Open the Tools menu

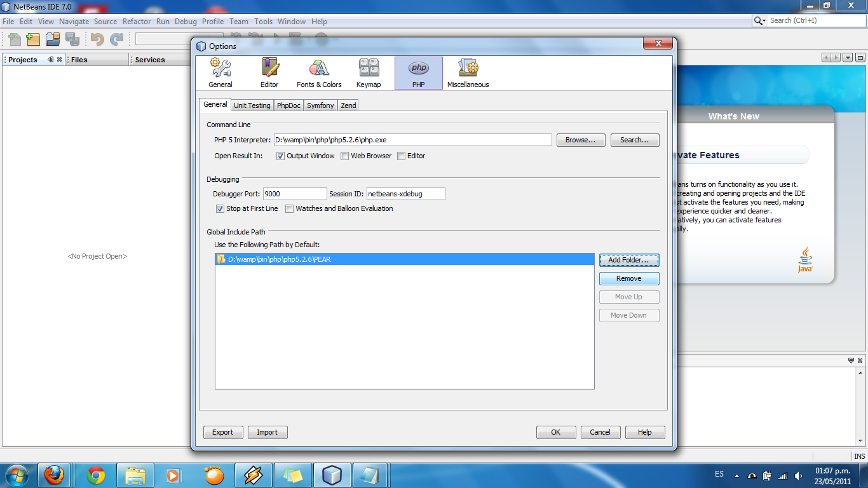pyautogui.click(x=263, y=21)
